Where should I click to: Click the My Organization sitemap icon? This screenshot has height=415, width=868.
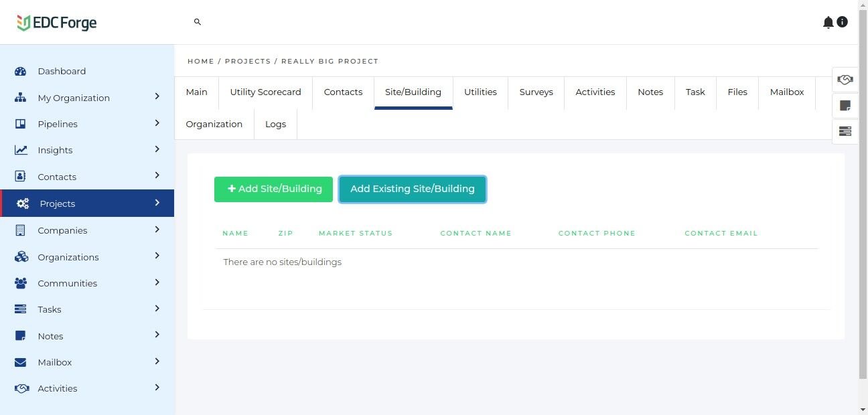click(20, 98)
